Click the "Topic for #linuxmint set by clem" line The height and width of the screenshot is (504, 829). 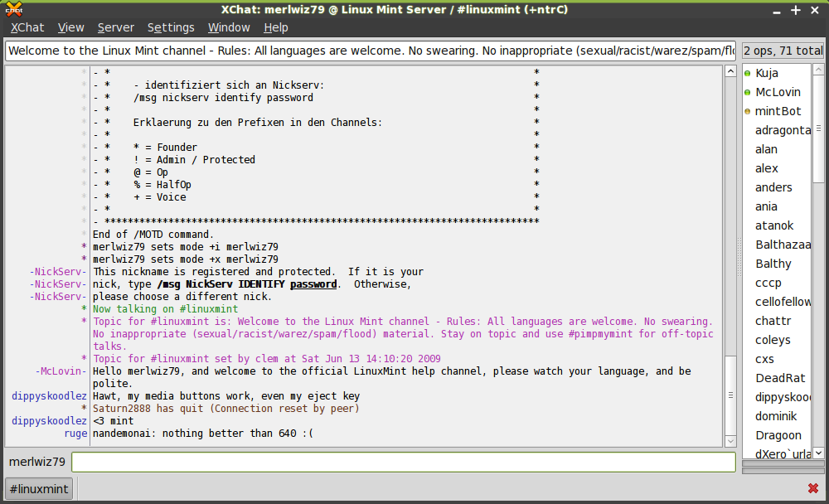(267, 359)
